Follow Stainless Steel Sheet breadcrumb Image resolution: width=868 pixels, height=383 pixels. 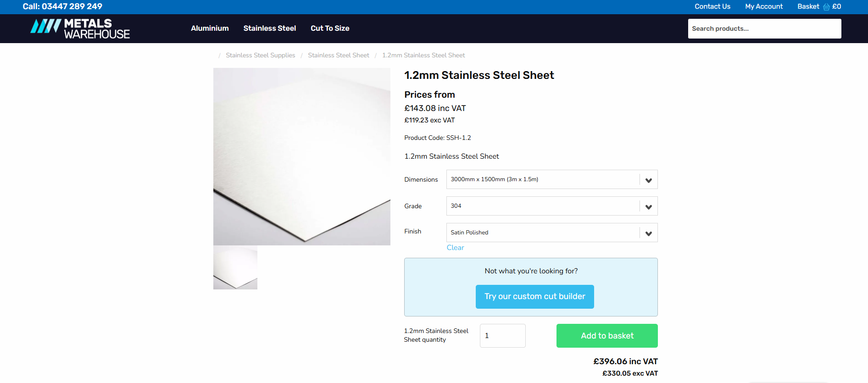click(x=339, y=55)
